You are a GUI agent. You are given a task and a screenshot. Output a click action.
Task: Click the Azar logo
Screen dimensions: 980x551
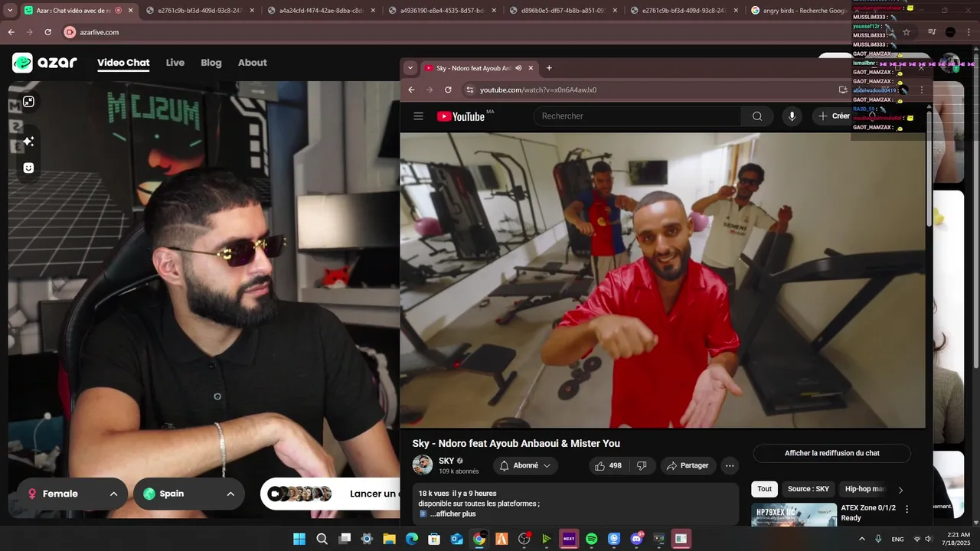coord(44,63)
